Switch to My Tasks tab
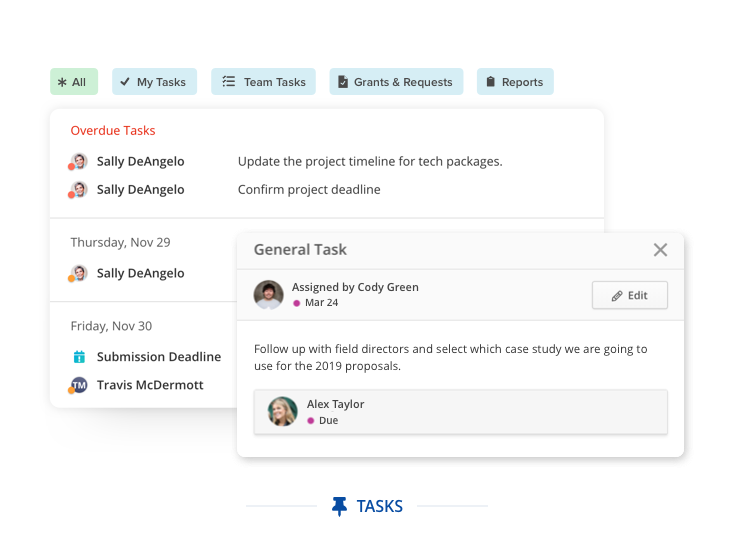The image size is (732, 550). click(154, 82)
